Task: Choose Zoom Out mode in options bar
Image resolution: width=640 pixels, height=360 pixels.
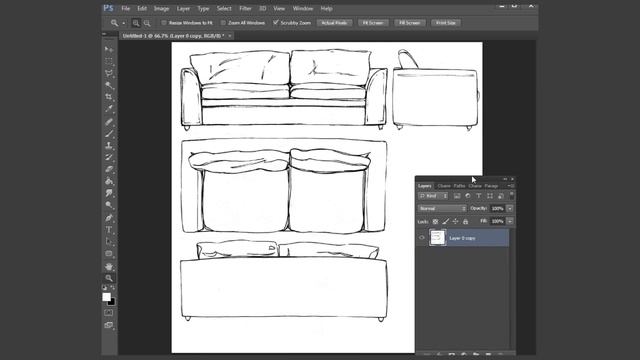Action: pos(147,23)
